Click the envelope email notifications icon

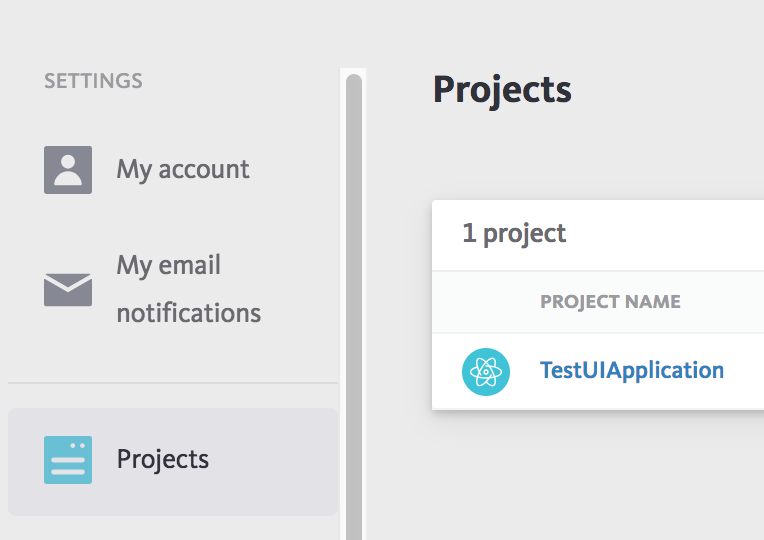[68, 289]
